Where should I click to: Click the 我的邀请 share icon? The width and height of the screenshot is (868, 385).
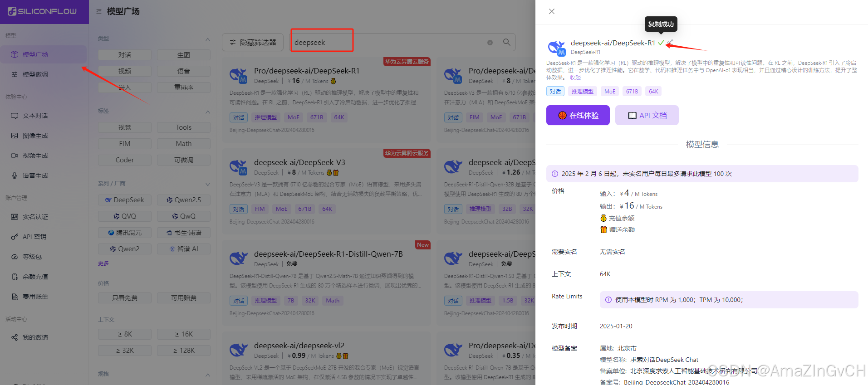point(15,337)
